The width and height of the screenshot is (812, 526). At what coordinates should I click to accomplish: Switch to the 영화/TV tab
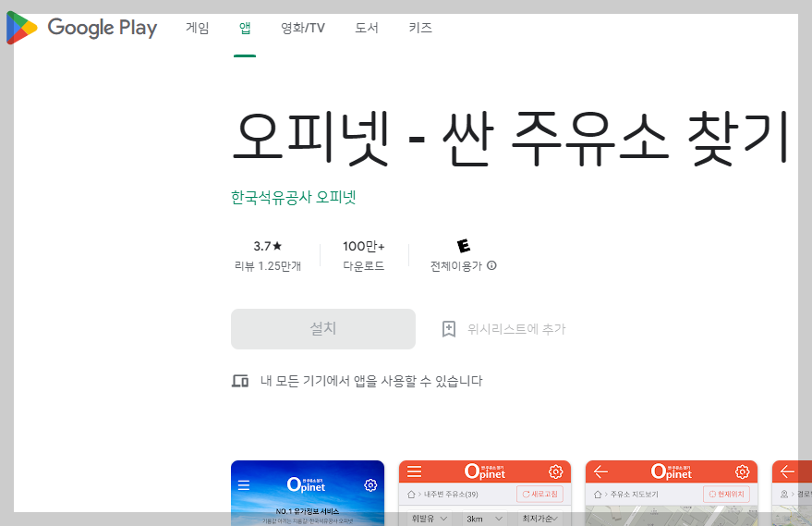coord(303,28)
